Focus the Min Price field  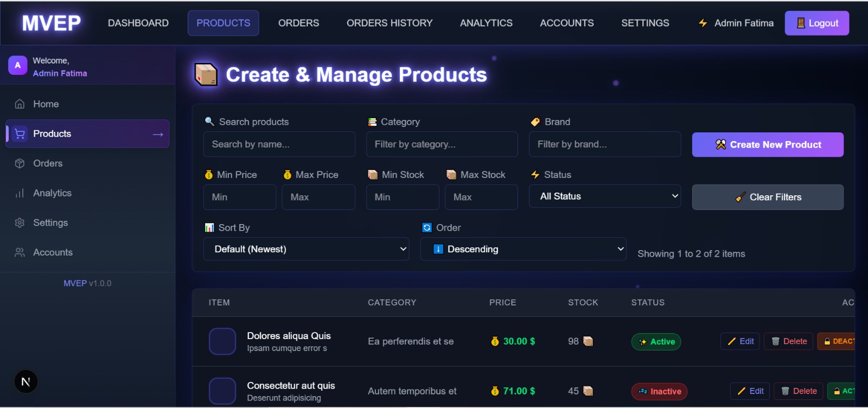coord(240,197)
